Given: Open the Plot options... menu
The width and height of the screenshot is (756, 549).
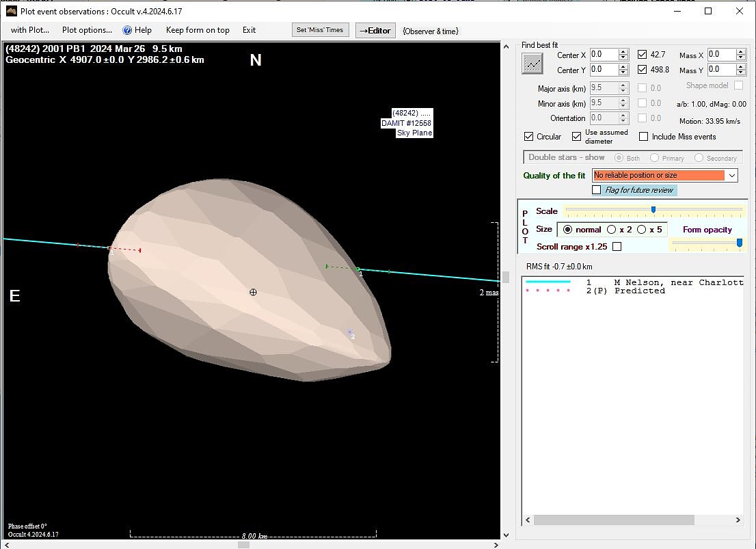Looking at the screenshot, I should (87, 30).
